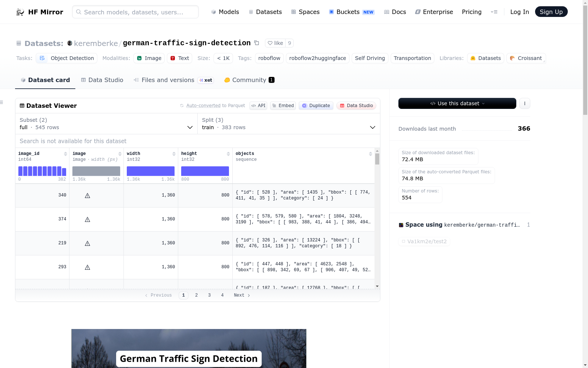
Task: Click the Object Detection task icon
Action: [42, 58]
